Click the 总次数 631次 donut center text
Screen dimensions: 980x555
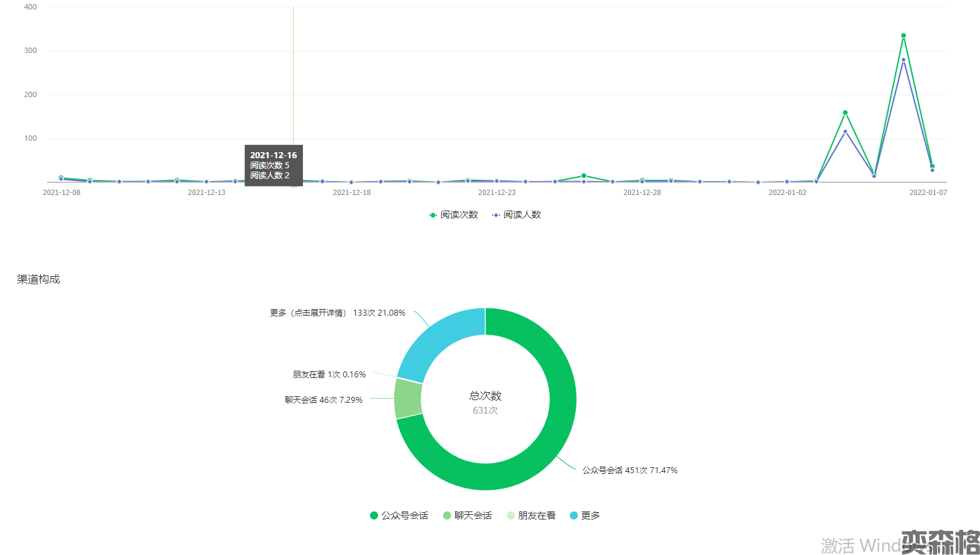(x=485, y=402)
